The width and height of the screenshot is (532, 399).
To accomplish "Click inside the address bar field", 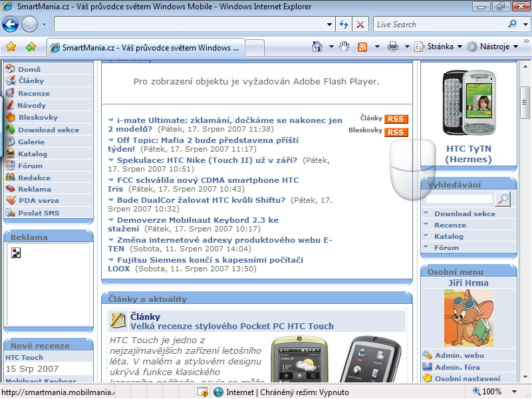I will point(190,25).
